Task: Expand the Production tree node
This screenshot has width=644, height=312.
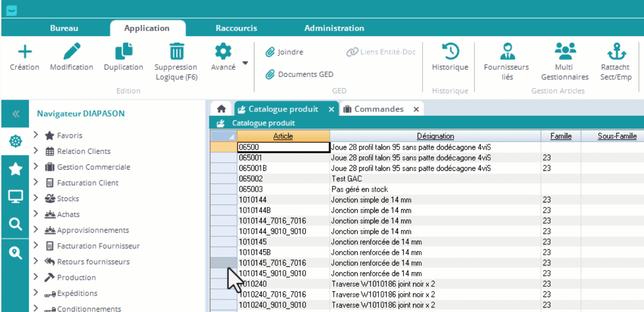Action: [x=36, y=277]
